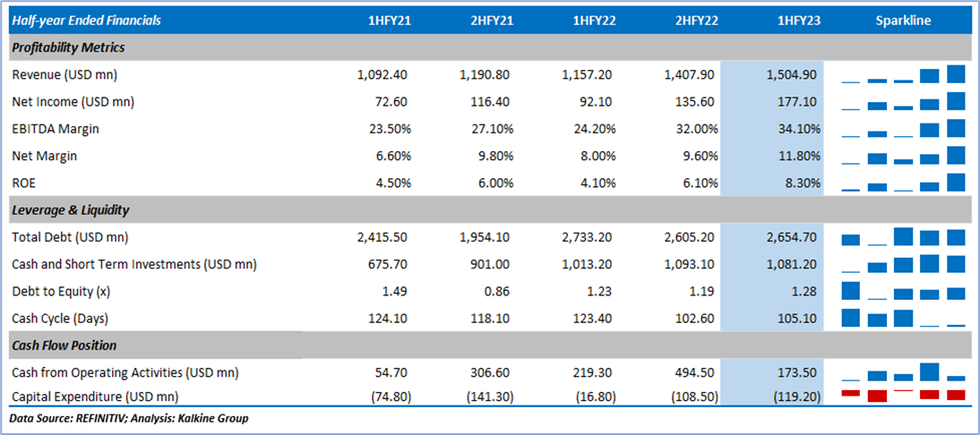Click the Sparkline column header
The image size is (980, 435).
click(x=903, y=20)
